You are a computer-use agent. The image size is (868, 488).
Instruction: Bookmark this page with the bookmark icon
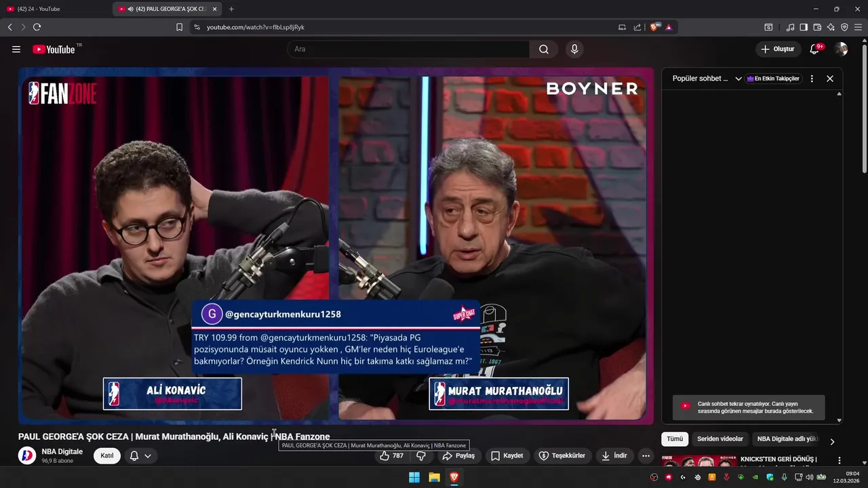179,27
